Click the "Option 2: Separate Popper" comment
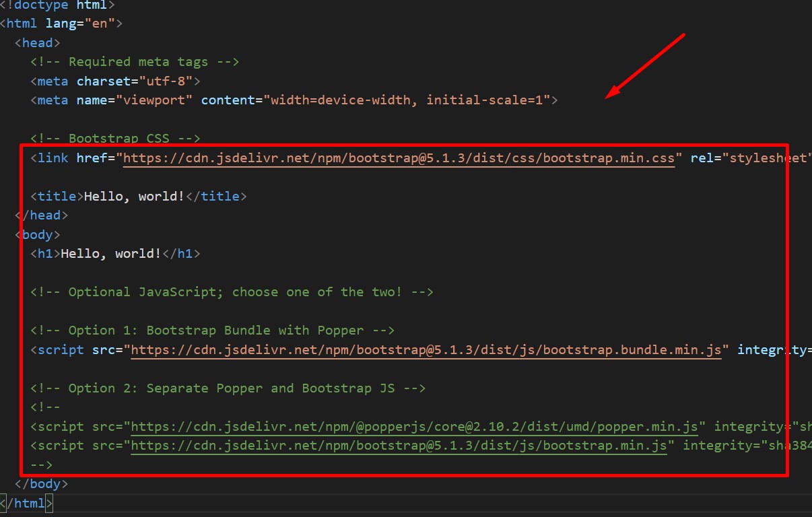Image resolution: width=812 pixels, height=517 pixels. pos(228,388)
